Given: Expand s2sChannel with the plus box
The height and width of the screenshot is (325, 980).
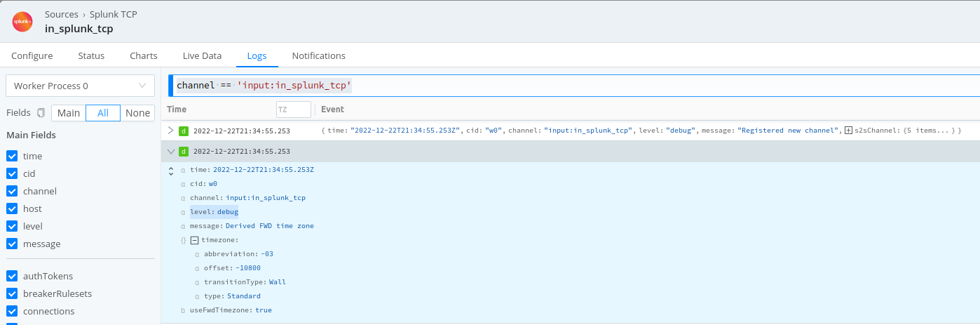Looking at the screenshot, I should [x=848, y=131].
